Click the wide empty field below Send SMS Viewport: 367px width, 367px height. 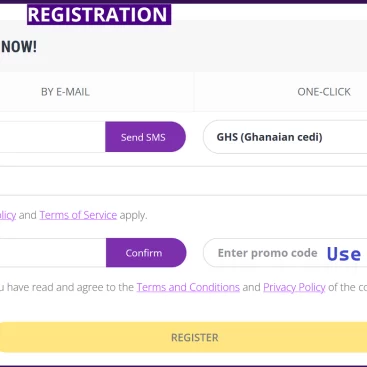pos(183,181)
